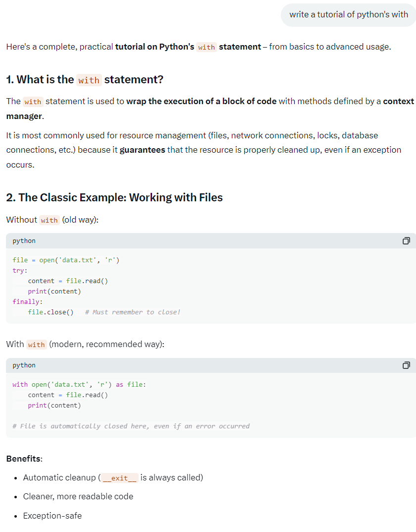
Task: Click the 'Must remember to close!' comment
Action: click(133, 312)
